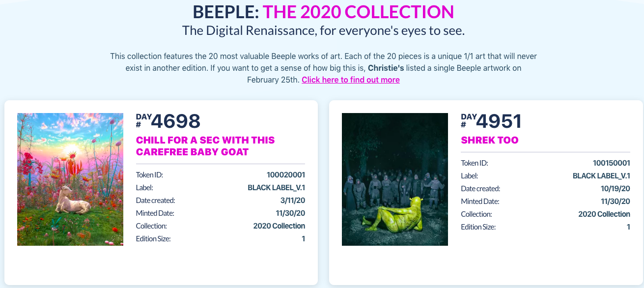
Task: Click the minted date on the Shrek Too card
Action: (616, 202)
